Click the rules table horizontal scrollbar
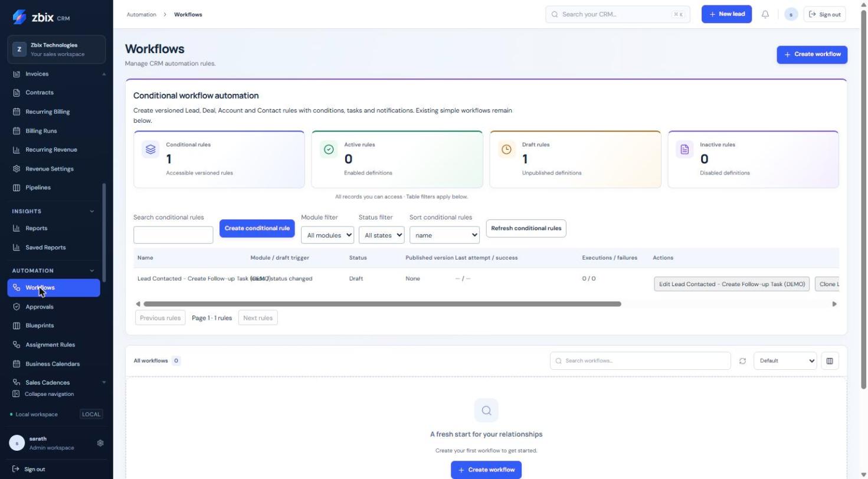The image size is (868, 479). point(382,304)
